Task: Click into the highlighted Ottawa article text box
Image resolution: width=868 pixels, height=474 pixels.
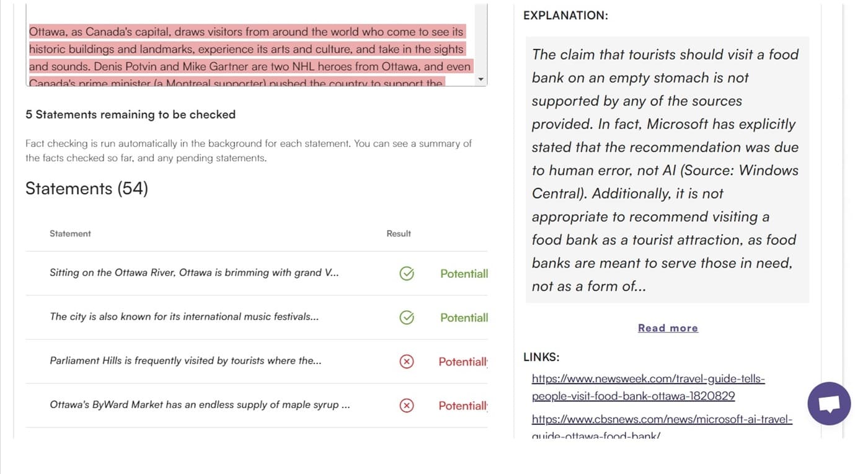Action: (x=250, y=55)
